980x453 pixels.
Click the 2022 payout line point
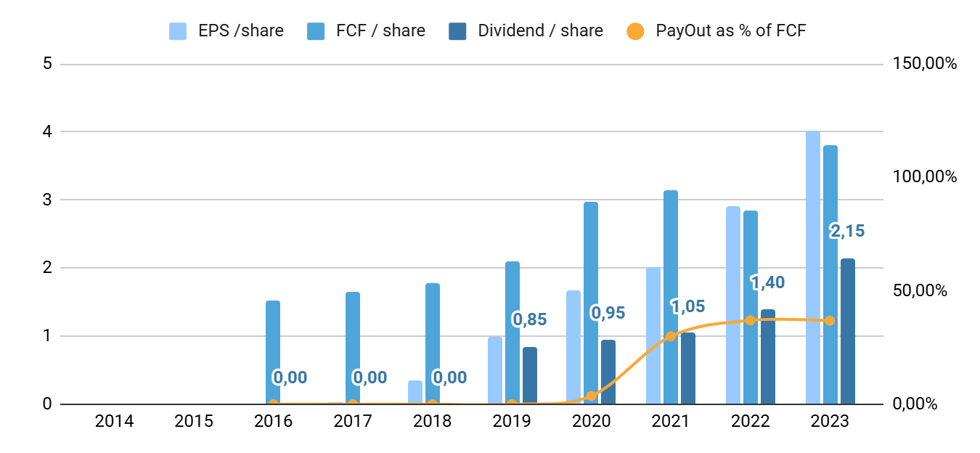point(751,320)
